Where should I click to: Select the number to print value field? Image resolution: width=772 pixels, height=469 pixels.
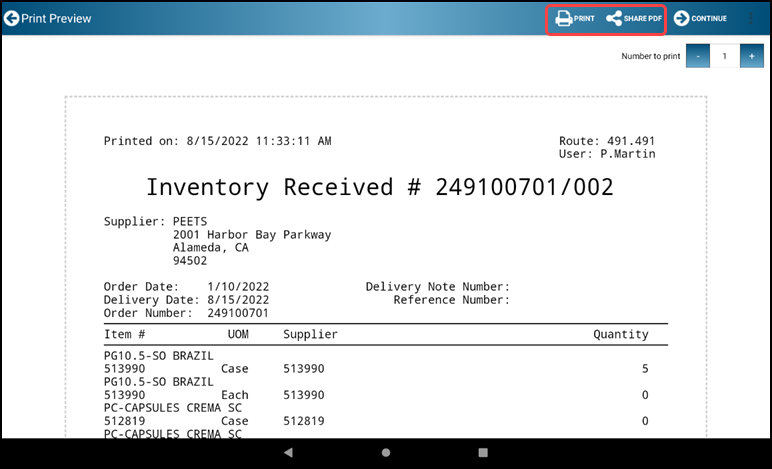click(725, 56)
